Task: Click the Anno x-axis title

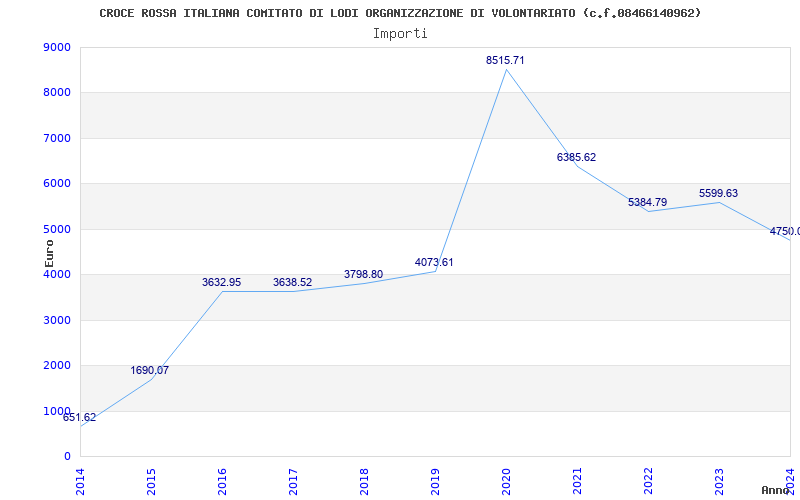Action: click(x=776, y=490)
